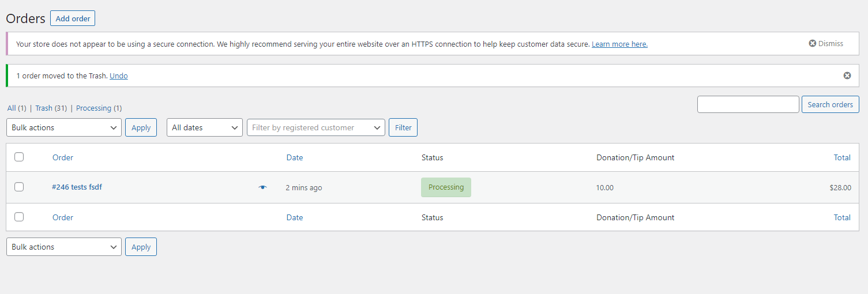Sort by Order column in header
Screen dimensions: 868x294
pos(63,157)
